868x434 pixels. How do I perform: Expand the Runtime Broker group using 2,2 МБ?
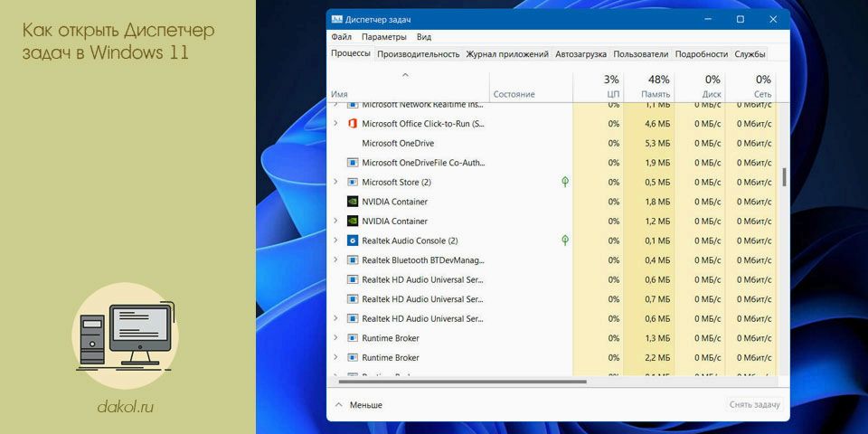(x=335, y=358)
